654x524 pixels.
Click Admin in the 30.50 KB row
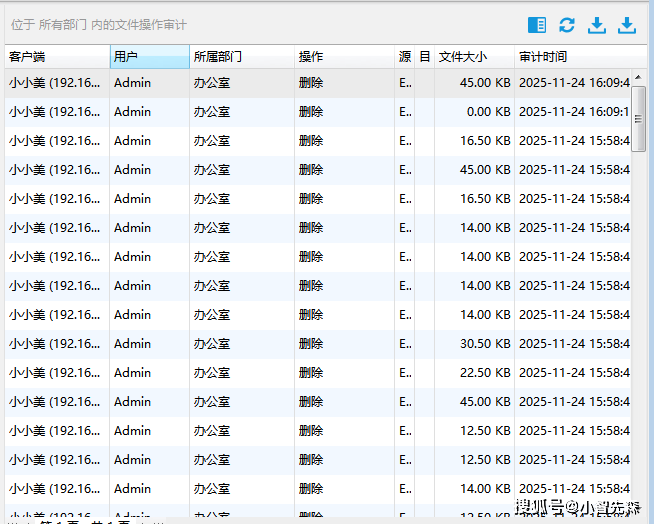click(132, 344)
